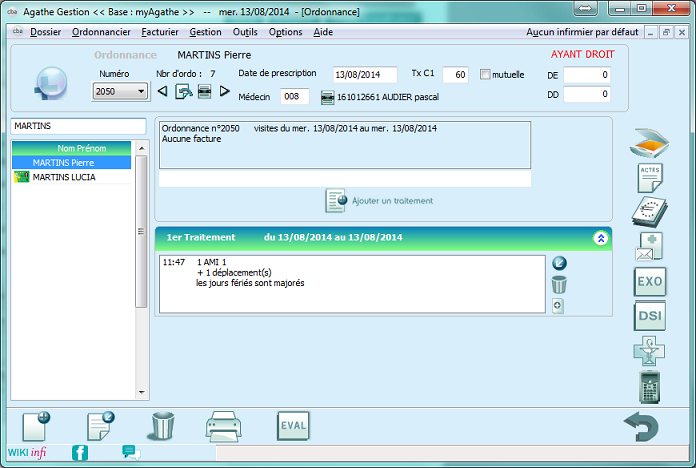Click the pharmacy cross caduceus icon
Viewport: 696px width, 468px height.
(x=649, y=351)
